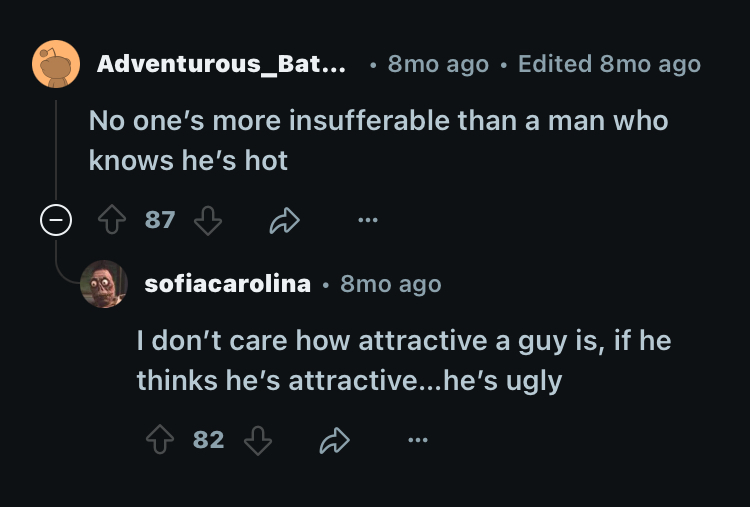Share sofiacarolina's reply

(335, 440)
